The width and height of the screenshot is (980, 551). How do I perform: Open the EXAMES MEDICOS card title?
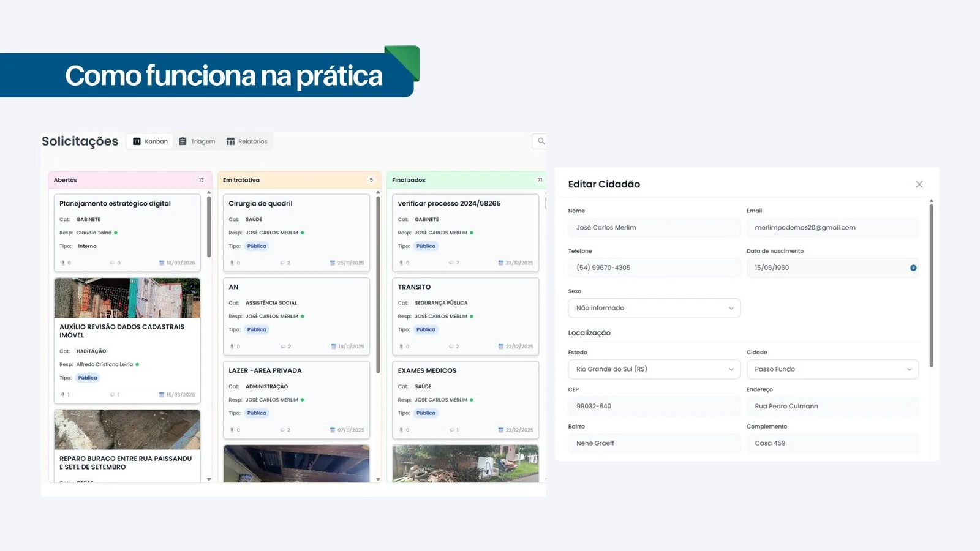427,371
